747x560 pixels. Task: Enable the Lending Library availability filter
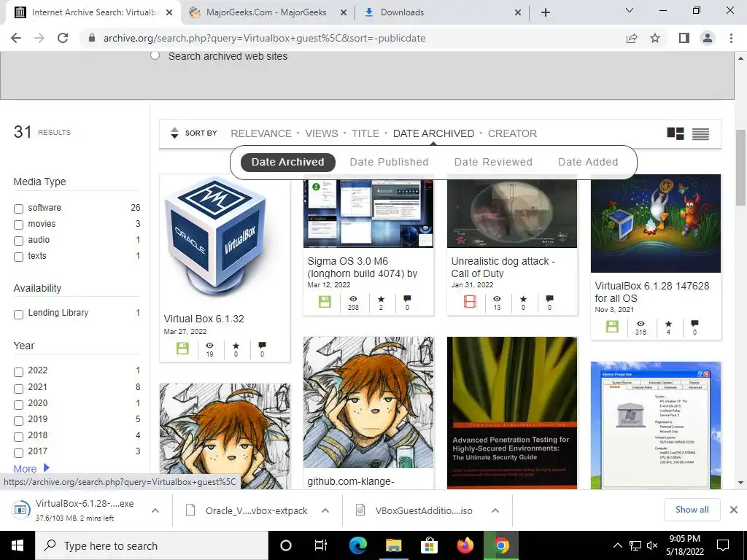18,314
